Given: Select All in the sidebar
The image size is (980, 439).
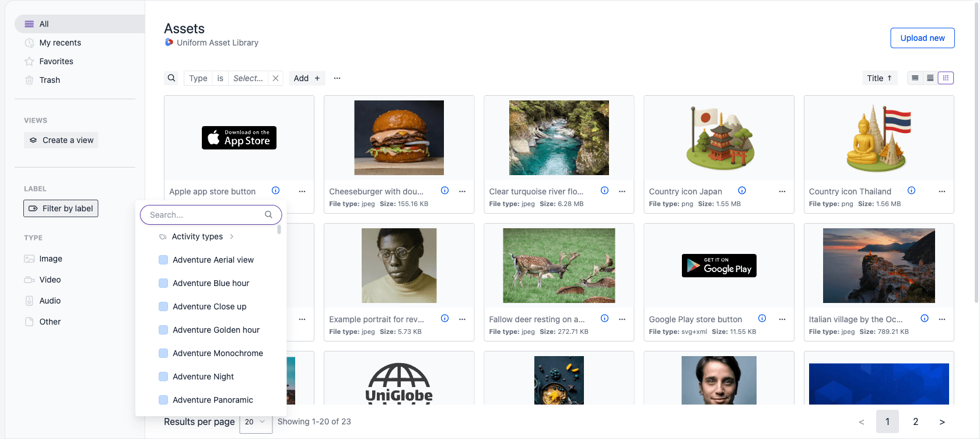Looking at the screenshot, I should click(79, 24).
